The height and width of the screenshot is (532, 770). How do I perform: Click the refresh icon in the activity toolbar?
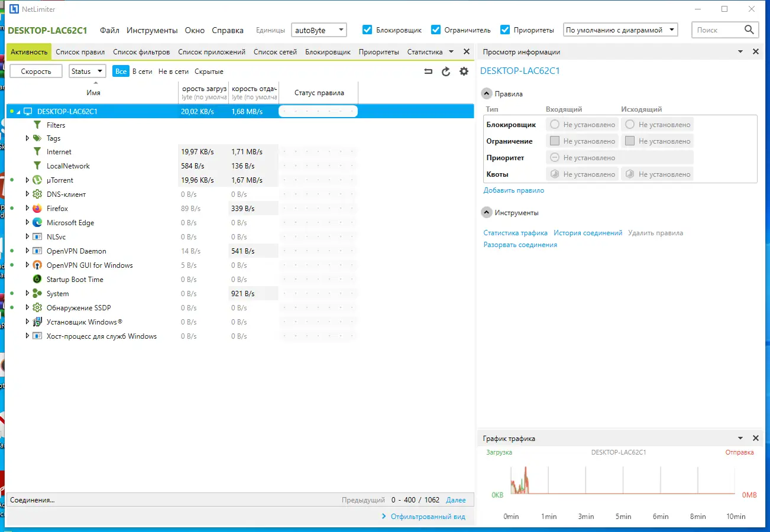point(445,71)
